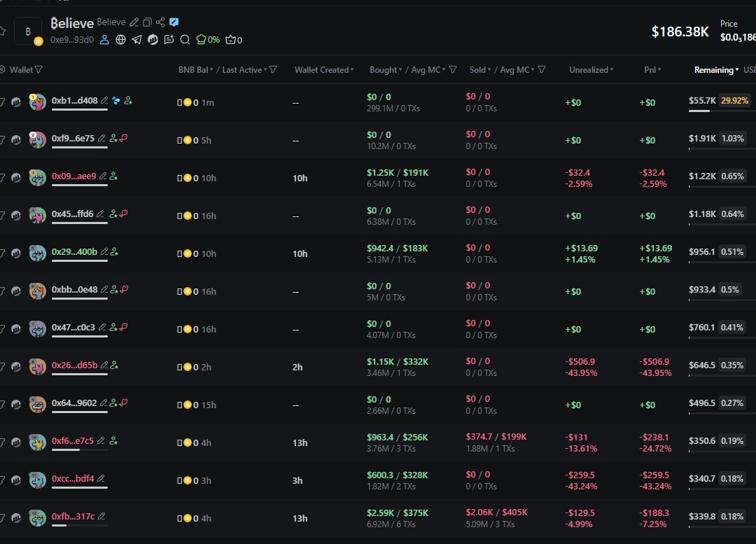
Task: Click the magnifier search icon in the token header
Action: pos(185,40)
